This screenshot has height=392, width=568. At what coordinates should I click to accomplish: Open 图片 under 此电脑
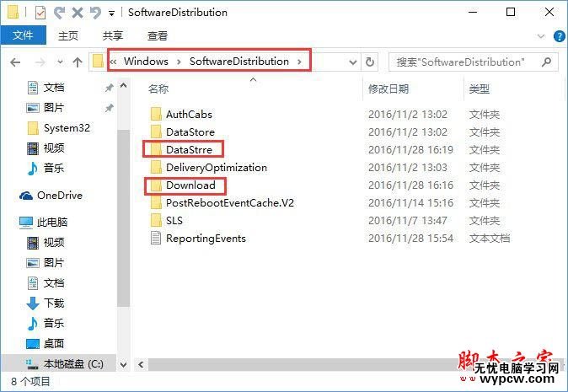(x=54, y=263)
